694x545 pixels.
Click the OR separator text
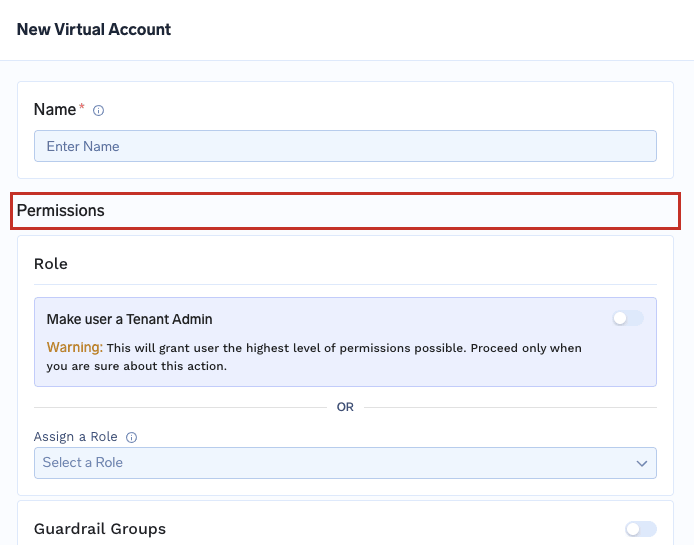345,407
